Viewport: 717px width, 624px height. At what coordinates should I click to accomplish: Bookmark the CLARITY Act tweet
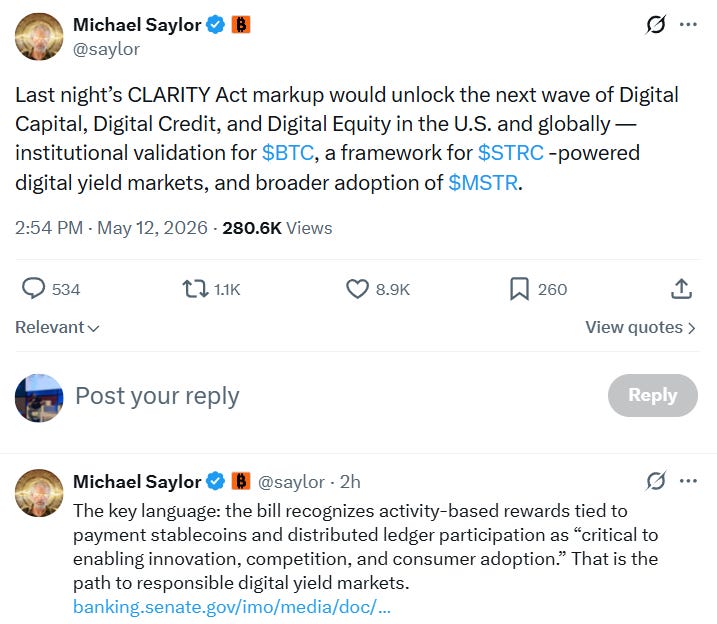[x=519, y=289]
